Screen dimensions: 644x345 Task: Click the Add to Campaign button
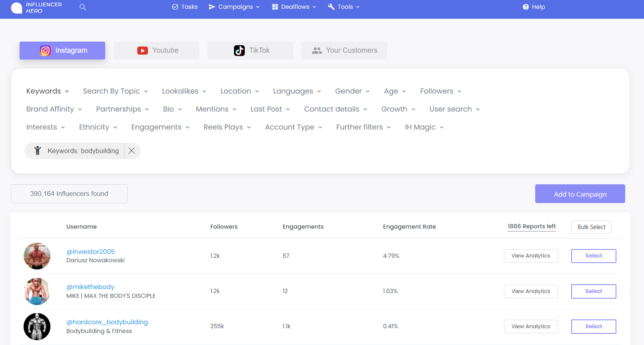coord(580,194)
